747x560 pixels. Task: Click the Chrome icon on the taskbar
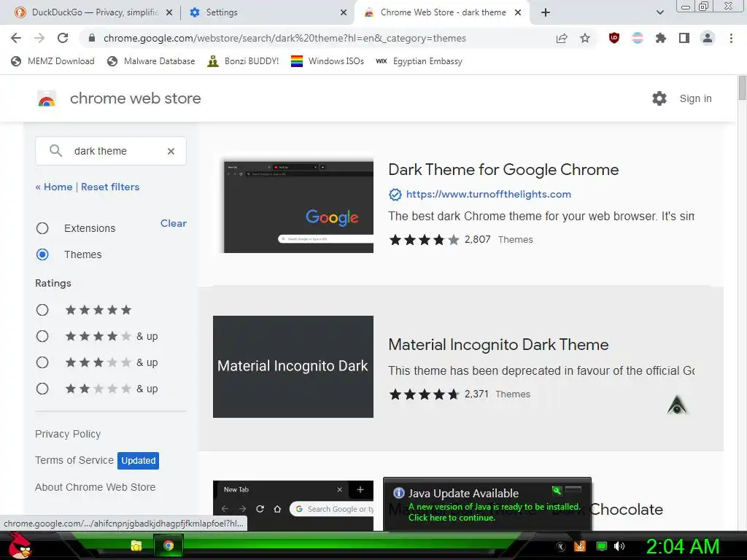coord(169,545)
